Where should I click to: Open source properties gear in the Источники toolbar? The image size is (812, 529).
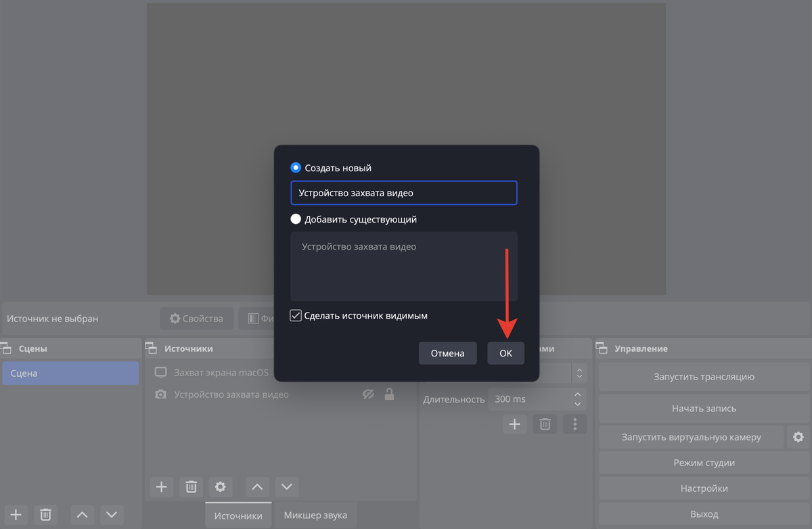(x=220, y=486)
